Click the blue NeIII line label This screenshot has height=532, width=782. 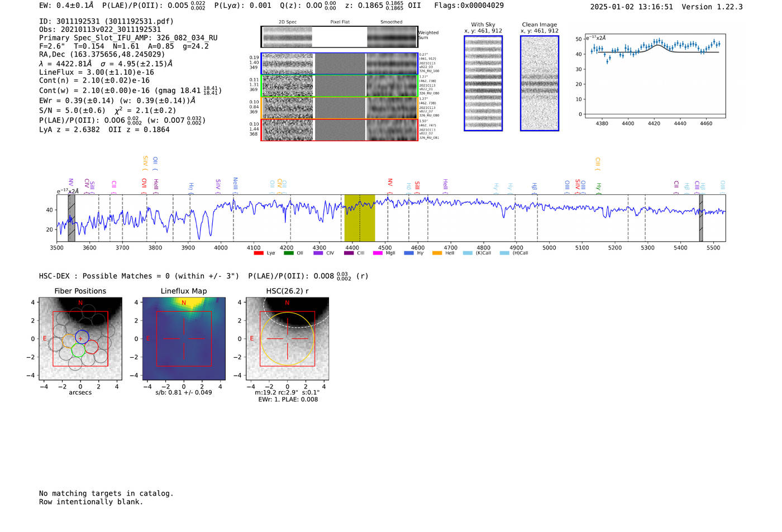click(x=236, y=185)
